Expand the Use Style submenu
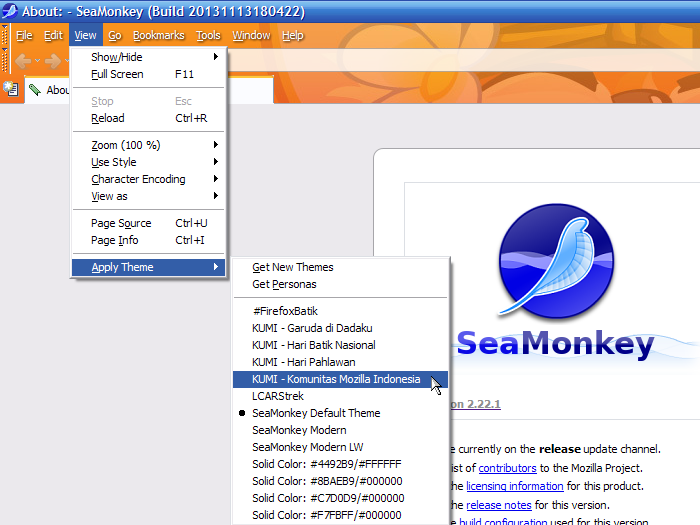This screenshot has width=700, height=525. (x=149, y=162)
